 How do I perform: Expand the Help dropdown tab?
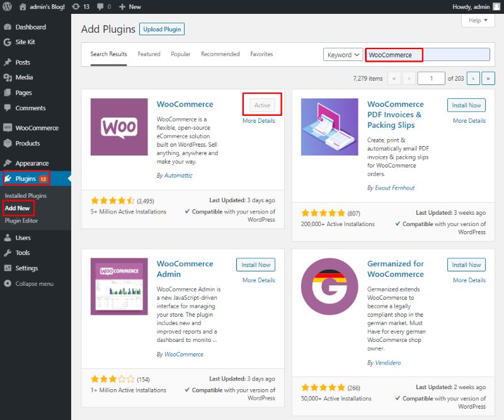coord(478,21)
